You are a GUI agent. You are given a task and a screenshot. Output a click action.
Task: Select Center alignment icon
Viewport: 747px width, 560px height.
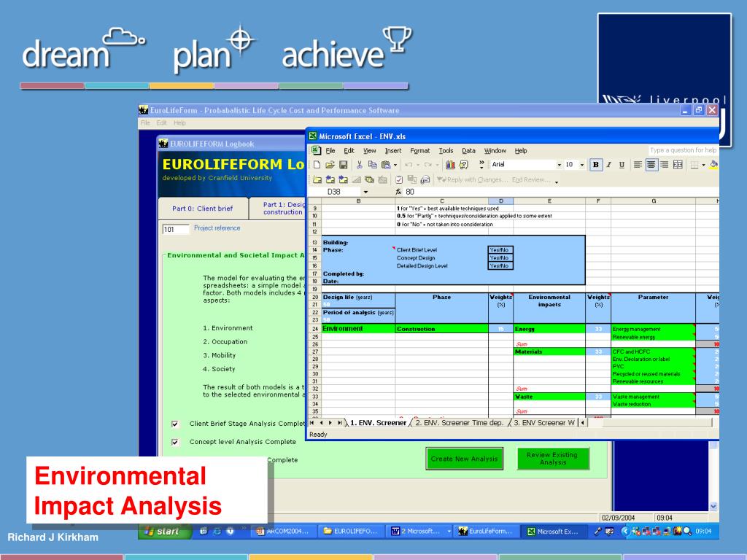click(651, 165)
